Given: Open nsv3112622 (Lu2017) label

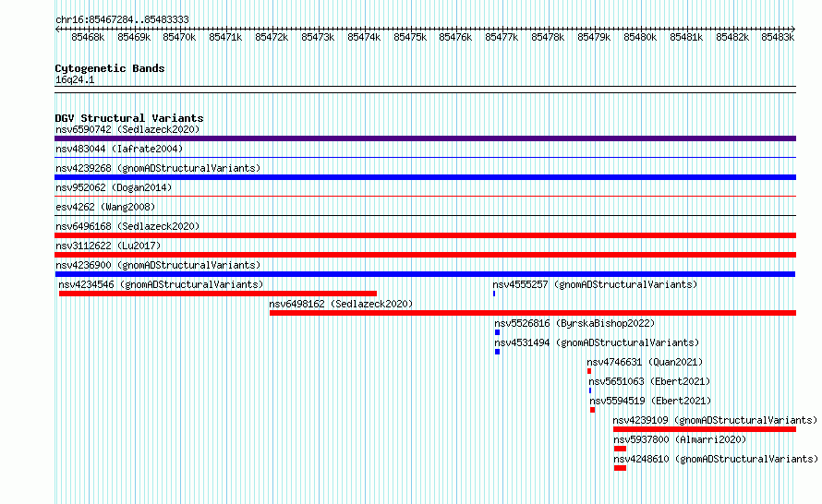Looking at the screenshot, I should click(x=108, y=246).
